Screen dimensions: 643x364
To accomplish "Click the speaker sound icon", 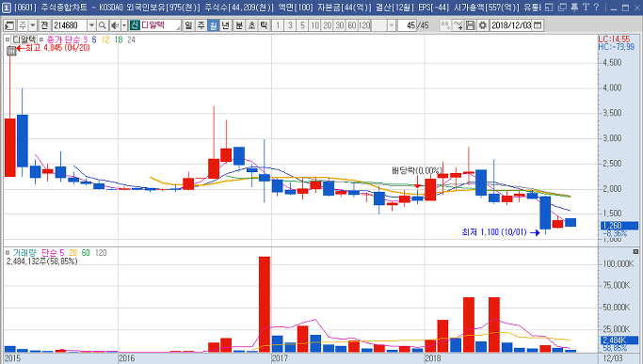I will pos(115,25).
